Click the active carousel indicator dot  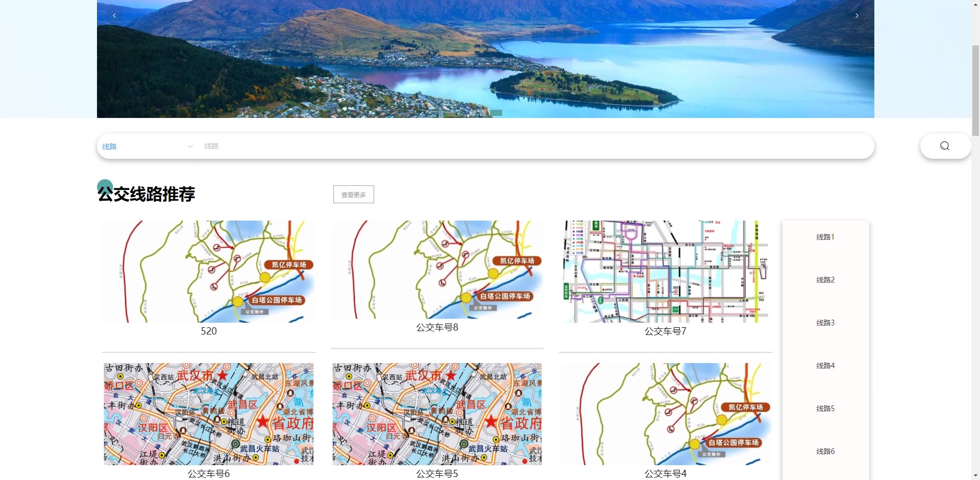click(x=496, y=113)
